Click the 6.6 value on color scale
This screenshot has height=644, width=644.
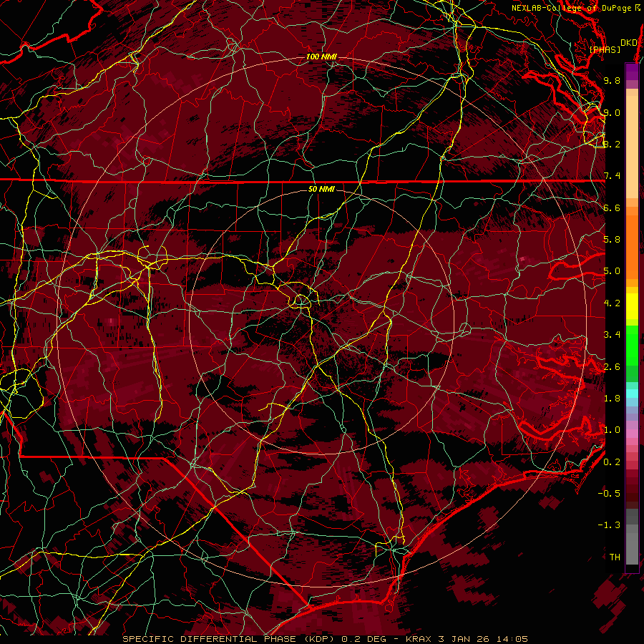[612, 208]
